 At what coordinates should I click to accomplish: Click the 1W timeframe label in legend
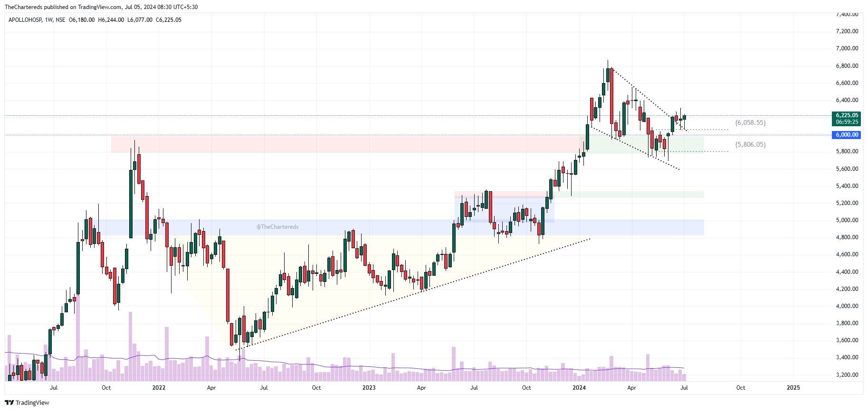pyautogui.click(x=48, y=20)
